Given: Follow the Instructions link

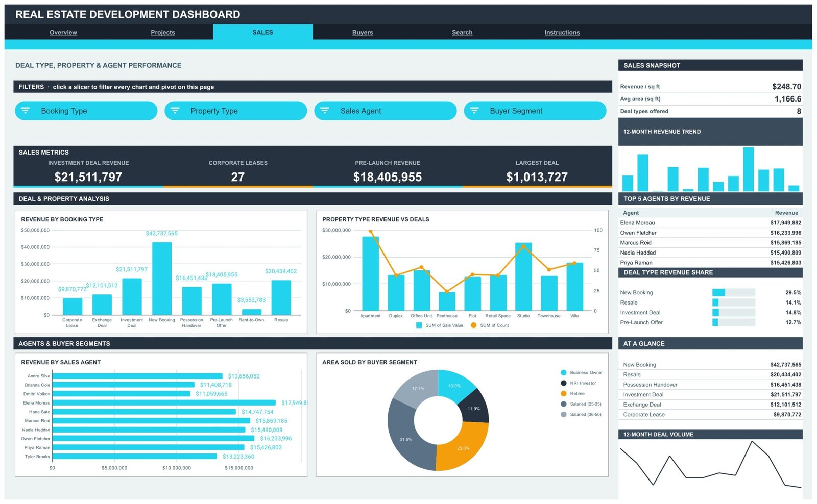Looking at the screenshot, I should (562, 32).
